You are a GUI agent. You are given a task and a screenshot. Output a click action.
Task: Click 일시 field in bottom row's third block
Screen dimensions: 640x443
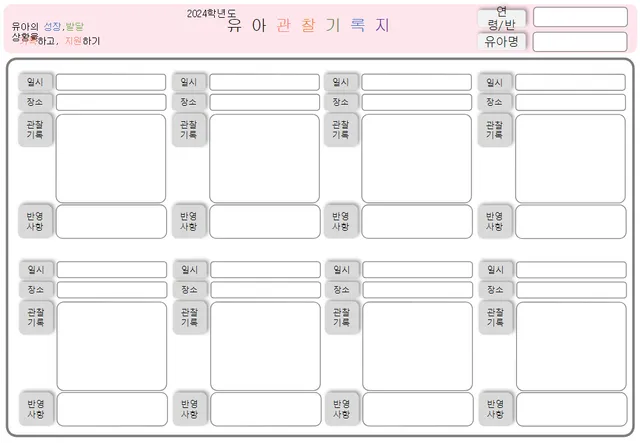coord(418,269)
